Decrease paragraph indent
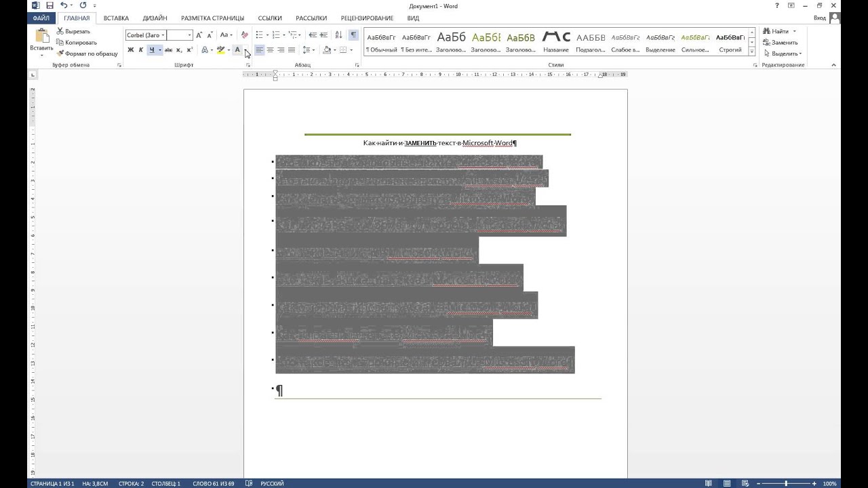The width and height of the screenshot is (868, 488). click(x=313, y=35)
